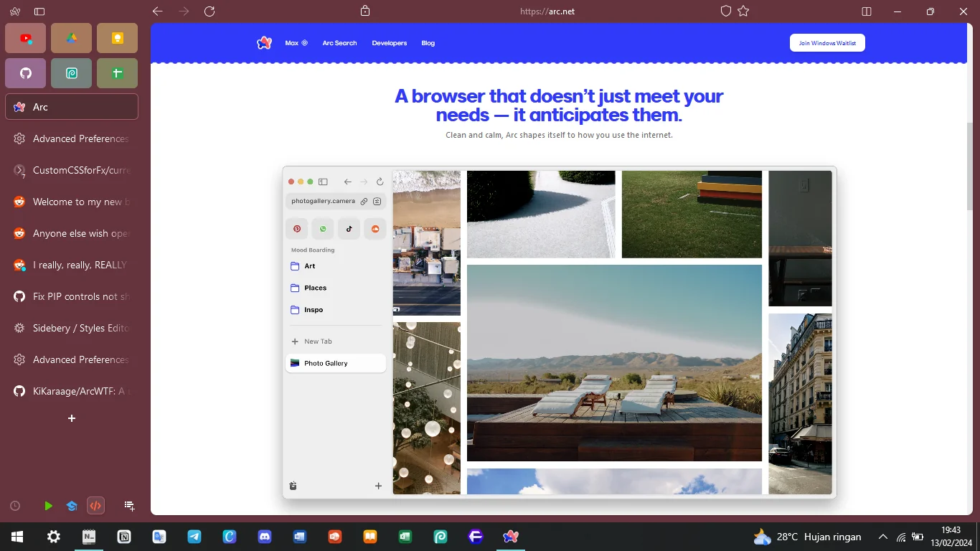
Task: Click the green play icon in sidebar footer
Action: coord(48,506)
